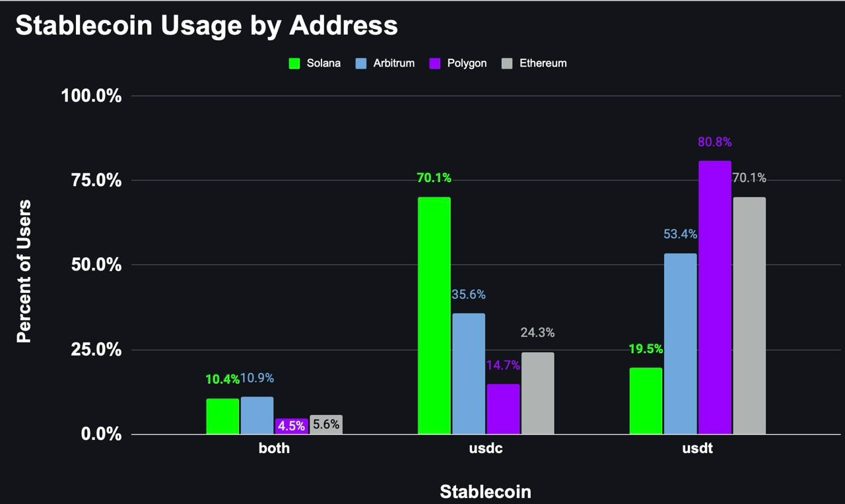This screenshot has width=845, height=504.
Task: Click the Arbitrum usdc bar at 35.6%
Action: (469, 373)
